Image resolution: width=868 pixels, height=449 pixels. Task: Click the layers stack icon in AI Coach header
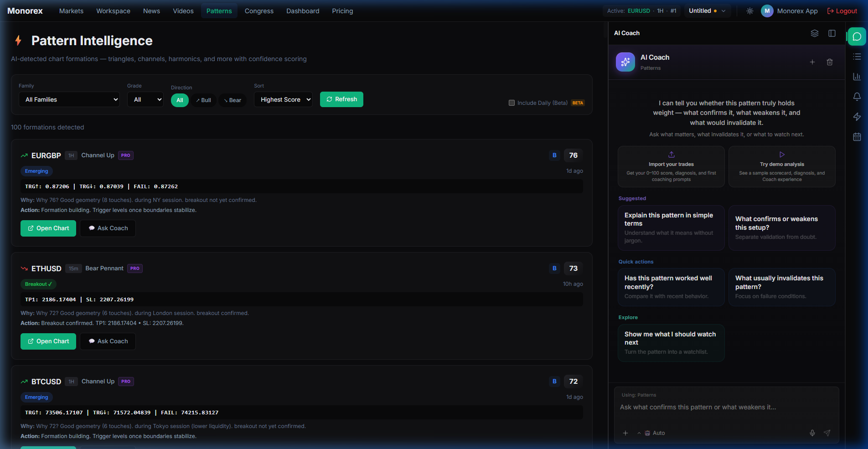tap(814, 33)
